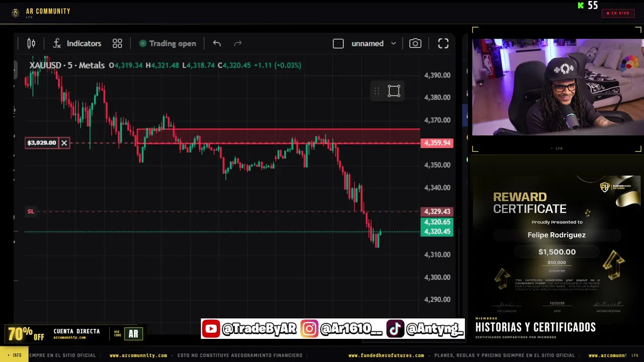Click the 4,329.43 stop price label

click(437, 212)
